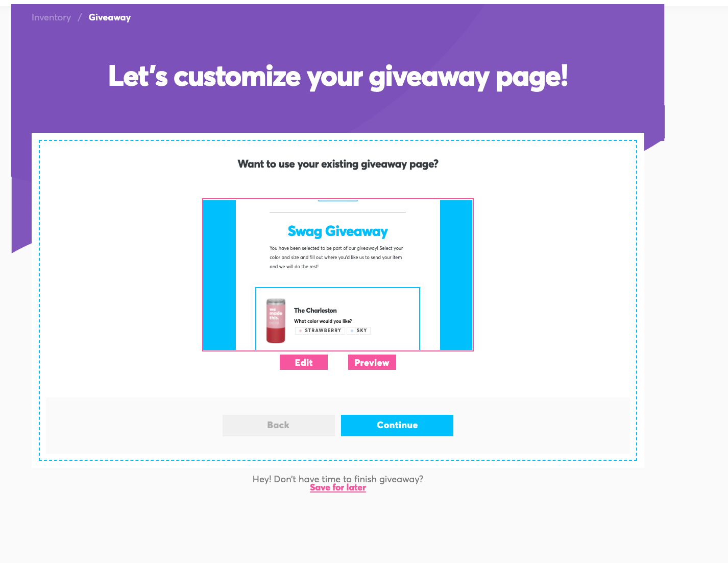
Task: Click the "What color would you like?" label
Action: click(323, 321)
